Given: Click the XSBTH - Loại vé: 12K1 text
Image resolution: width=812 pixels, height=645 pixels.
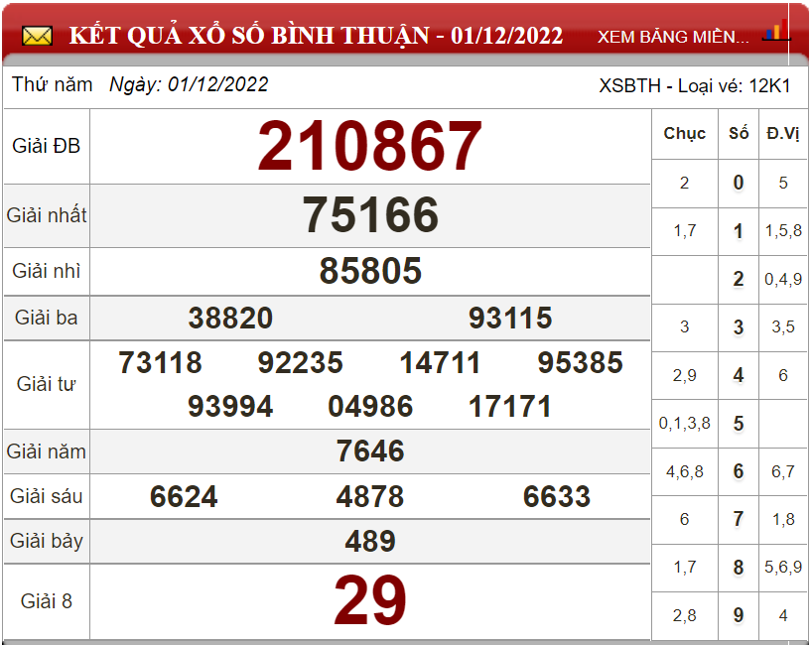Looking at the screenshot, I should coord(695,85).
